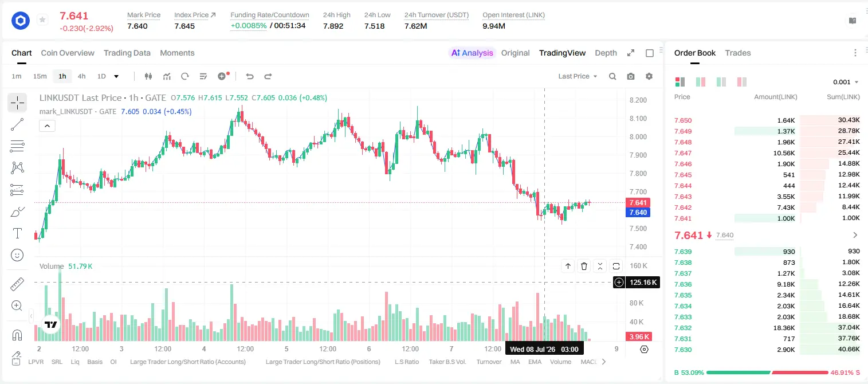Select the trend line drawing tool
Screen dimensions: 868x384
pos(17,124)
